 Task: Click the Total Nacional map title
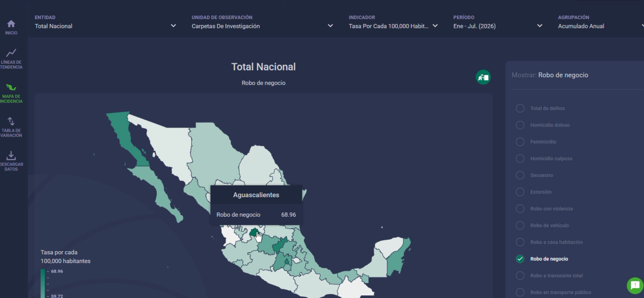coord(263,67)
